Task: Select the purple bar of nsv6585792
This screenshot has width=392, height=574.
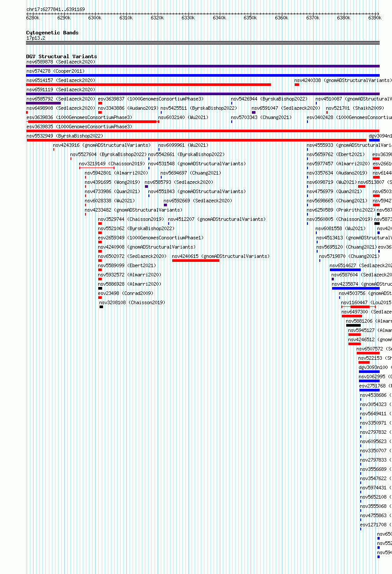Action: [x=44, y=103]
